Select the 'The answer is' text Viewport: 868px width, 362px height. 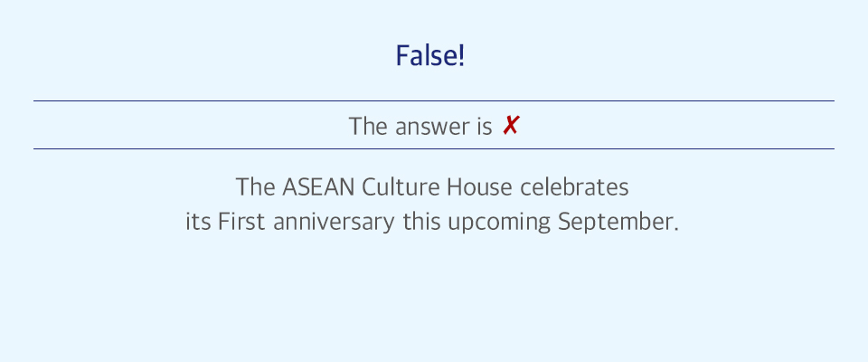(420, 127)
